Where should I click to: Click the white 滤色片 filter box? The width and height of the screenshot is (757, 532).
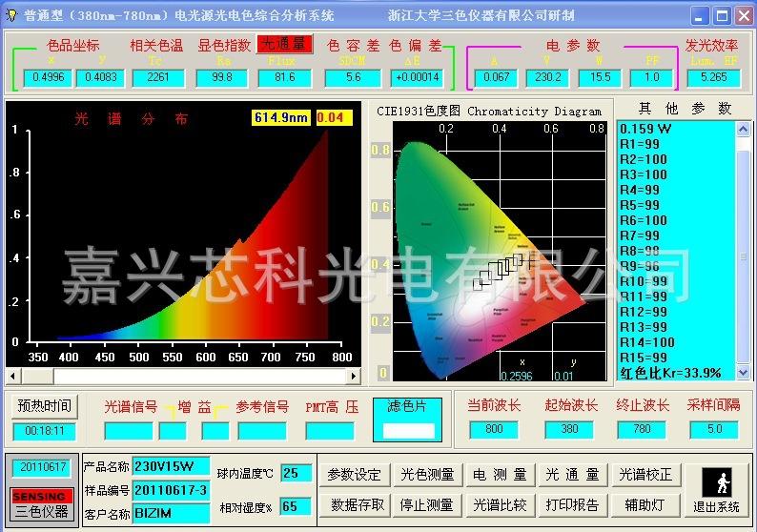(407, 430)
